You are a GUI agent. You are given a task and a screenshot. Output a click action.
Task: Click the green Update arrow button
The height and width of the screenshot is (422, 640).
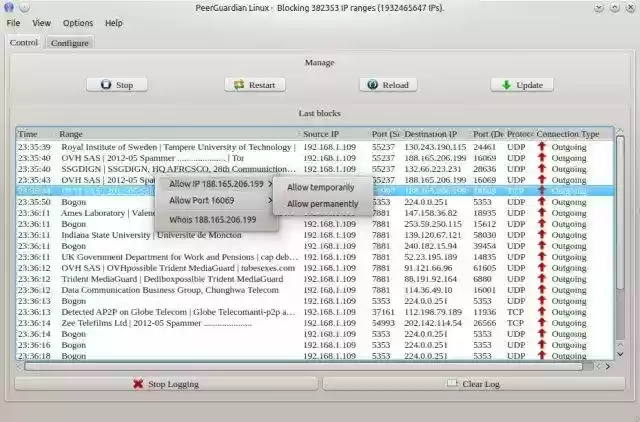pos(521,85)
